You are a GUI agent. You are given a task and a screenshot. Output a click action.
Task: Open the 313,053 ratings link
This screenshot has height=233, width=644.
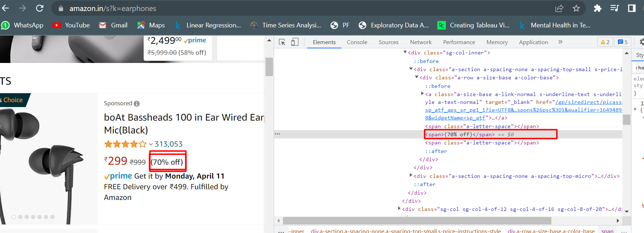[x=169, y=144]
